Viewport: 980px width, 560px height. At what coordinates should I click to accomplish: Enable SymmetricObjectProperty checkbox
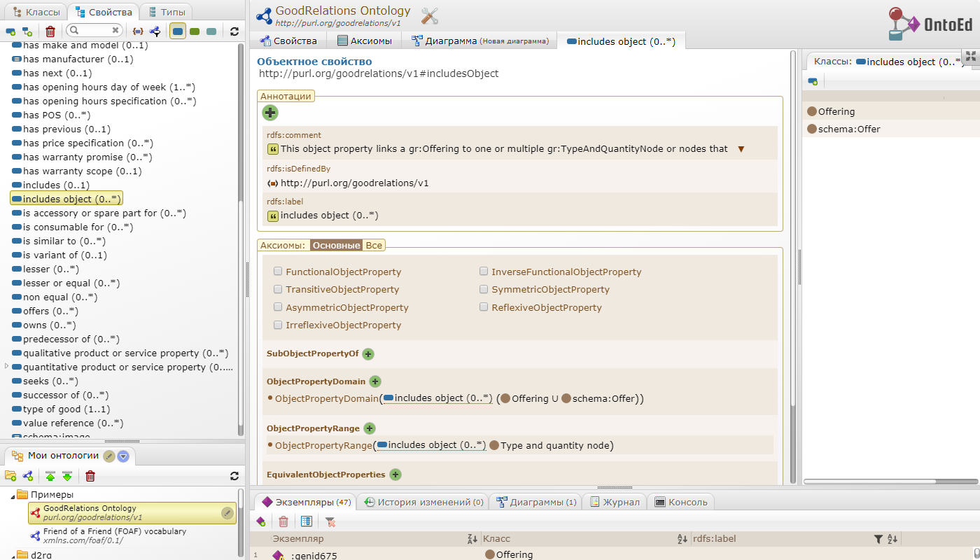coord(484,289)
